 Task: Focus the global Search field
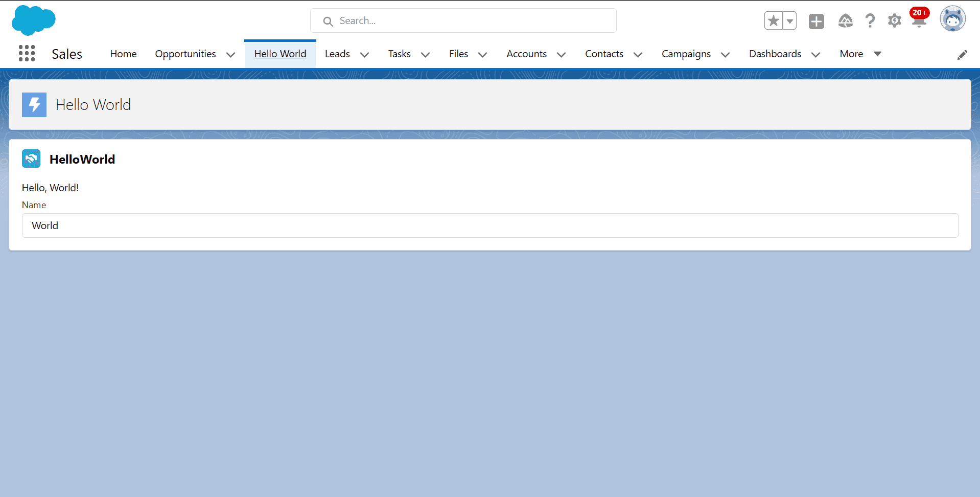463,21
